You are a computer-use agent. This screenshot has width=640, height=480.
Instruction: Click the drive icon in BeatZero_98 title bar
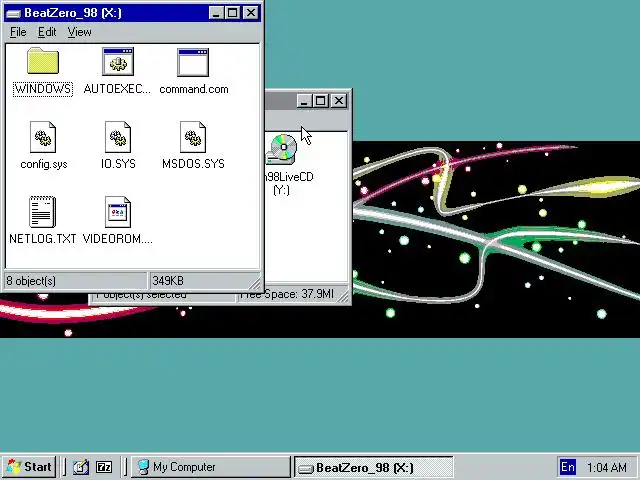coord(13,13)
